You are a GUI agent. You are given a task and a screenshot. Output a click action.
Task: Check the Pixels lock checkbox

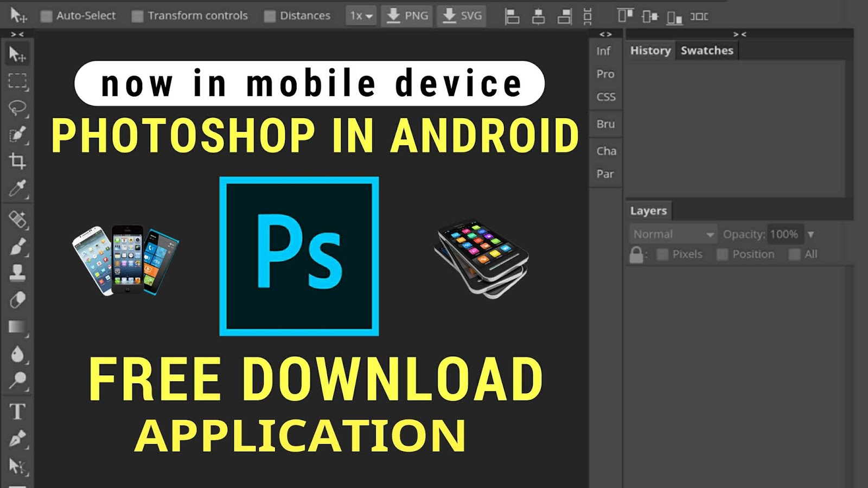(662, 254)
